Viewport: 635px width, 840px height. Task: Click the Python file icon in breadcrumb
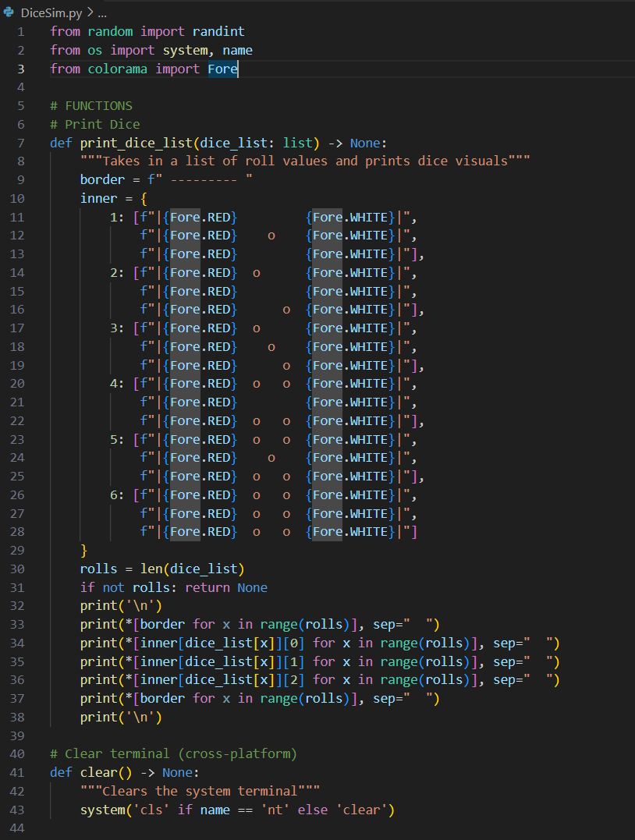click(x=9, y=12)
